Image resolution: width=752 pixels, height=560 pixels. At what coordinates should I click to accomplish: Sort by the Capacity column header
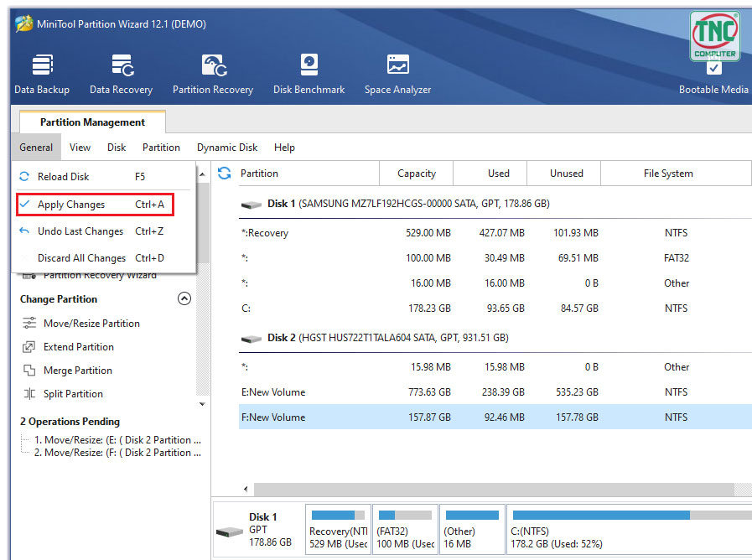click(417, 173)
